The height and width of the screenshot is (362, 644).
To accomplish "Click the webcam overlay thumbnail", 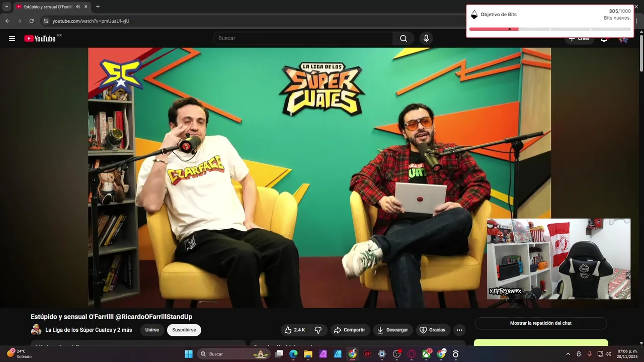I will (x=558, y=259).
